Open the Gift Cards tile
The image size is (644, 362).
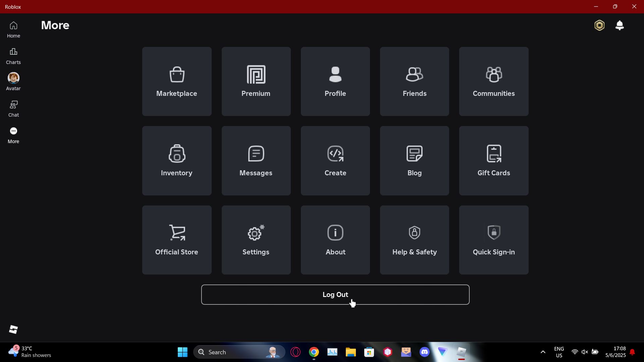tap(493, 161)
